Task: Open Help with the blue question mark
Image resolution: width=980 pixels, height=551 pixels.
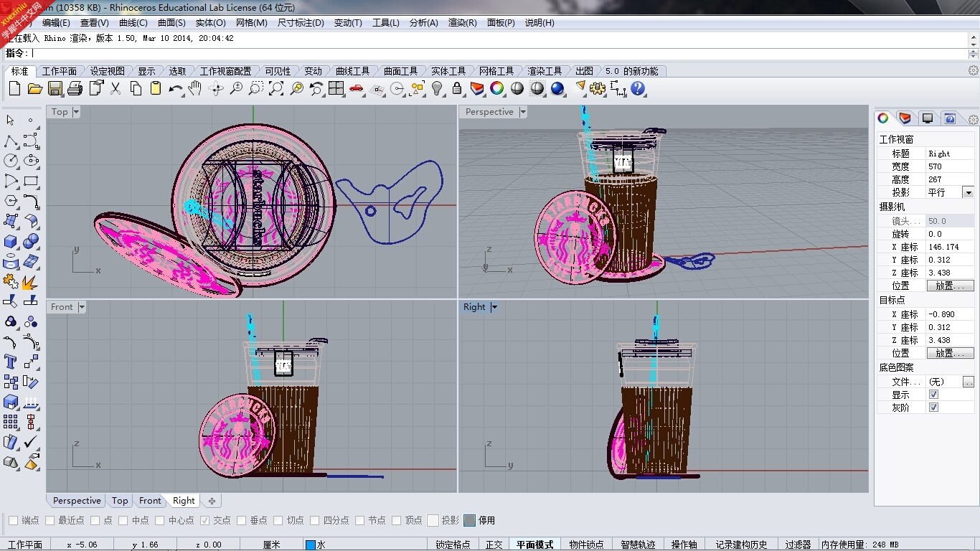Action: 638,88
